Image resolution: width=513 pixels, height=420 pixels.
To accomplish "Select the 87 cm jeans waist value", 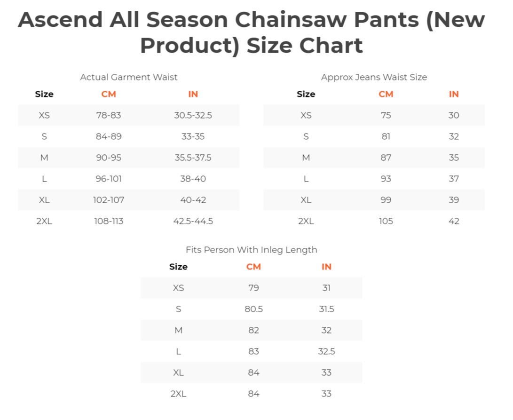I will (386, 158).
